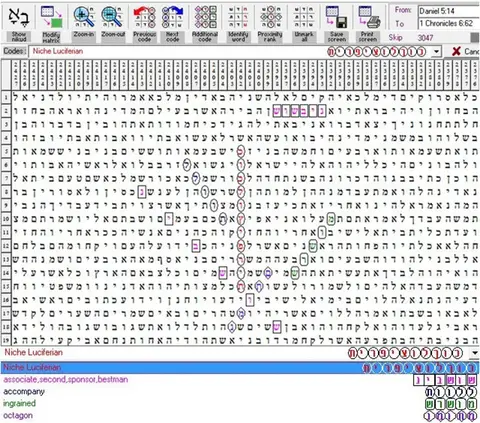Edit the To field showing 1 Chronicles 6:62
Screen dimensions: 480x423
tap(449, 23)
